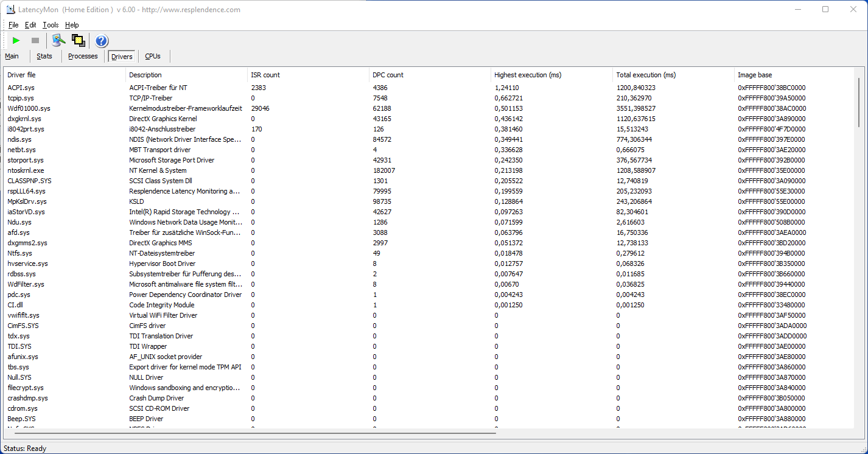Click the DPC count value 182007
This screenshot has height=454, width=868.
click(x=384, y=170)
